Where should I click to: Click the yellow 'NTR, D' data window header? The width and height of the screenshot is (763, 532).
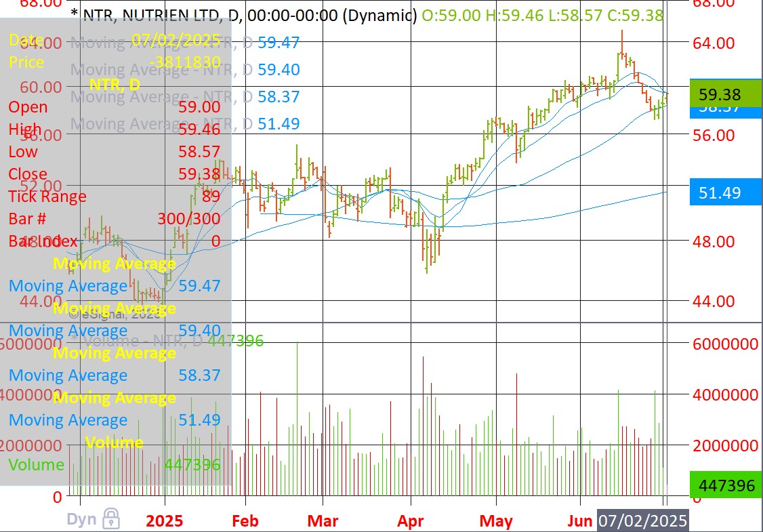click(x=115, y=85)
